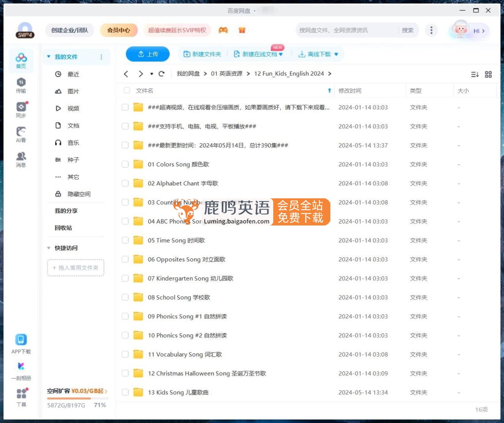Select checkbox for 13 Kids Song folder

tap(125, 392)
